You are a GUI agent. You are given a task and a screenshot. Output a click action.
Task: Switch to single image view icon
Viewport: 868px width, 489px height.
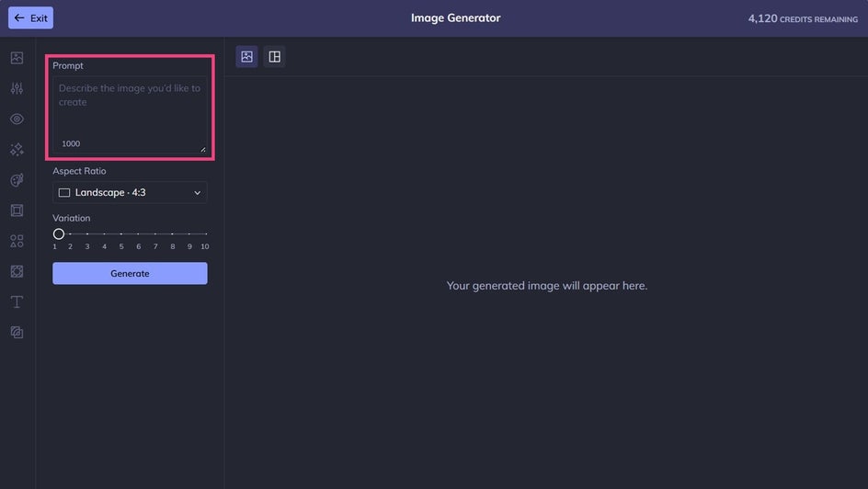(247, 56)
